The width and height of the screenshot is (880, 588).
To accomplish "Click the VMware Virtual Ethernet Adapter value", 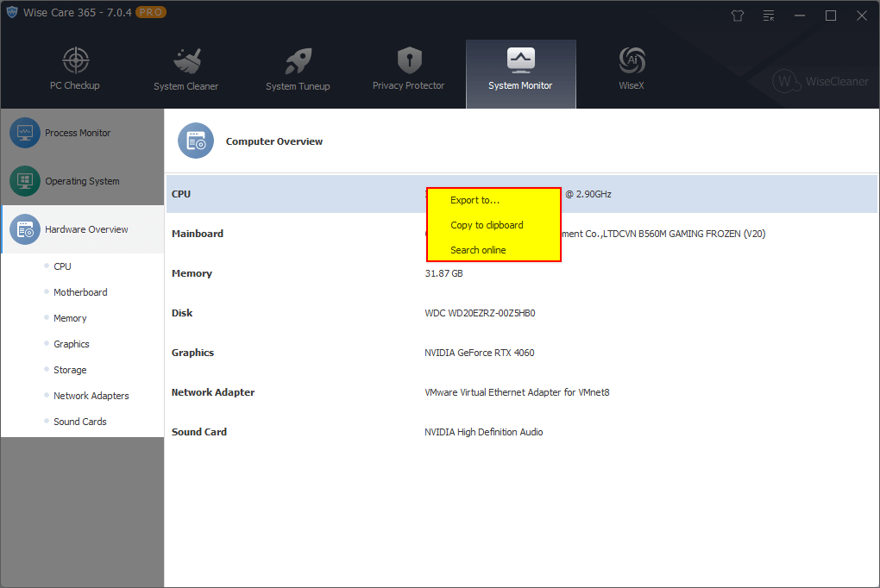I will 517,392.
